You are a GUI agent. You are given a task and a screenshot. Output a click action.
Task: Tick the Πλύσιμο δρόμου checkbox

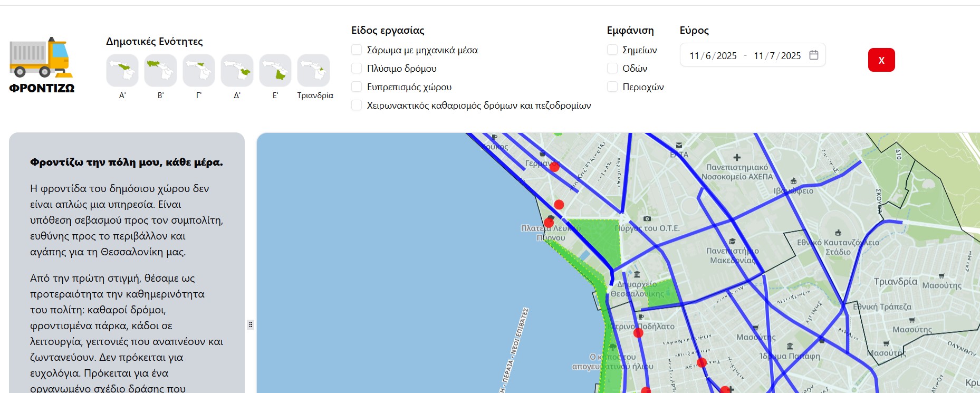(357, 69)
